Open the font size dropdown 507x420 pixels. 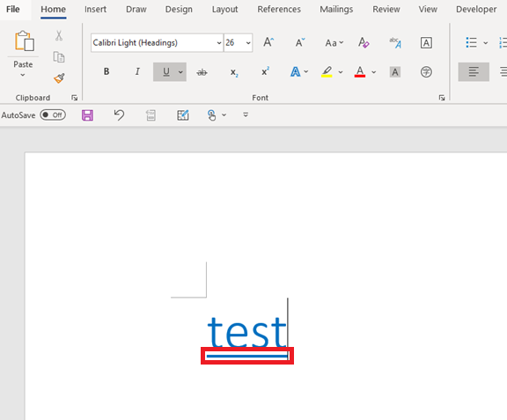[x=248, y=43]
